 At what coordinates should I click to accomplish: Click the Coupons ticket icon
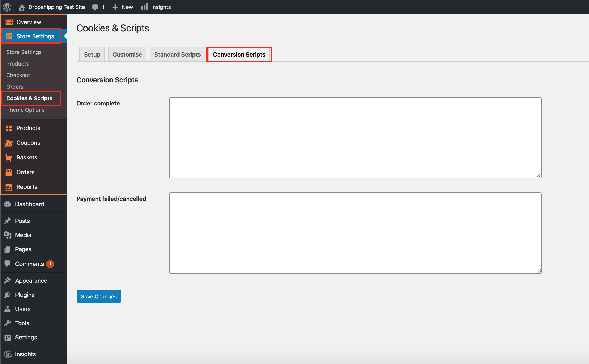click(x=9, y=143)
